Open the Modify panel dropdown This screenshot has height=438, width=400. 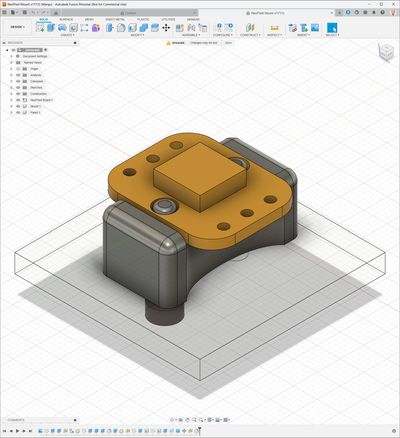(137, 35)
